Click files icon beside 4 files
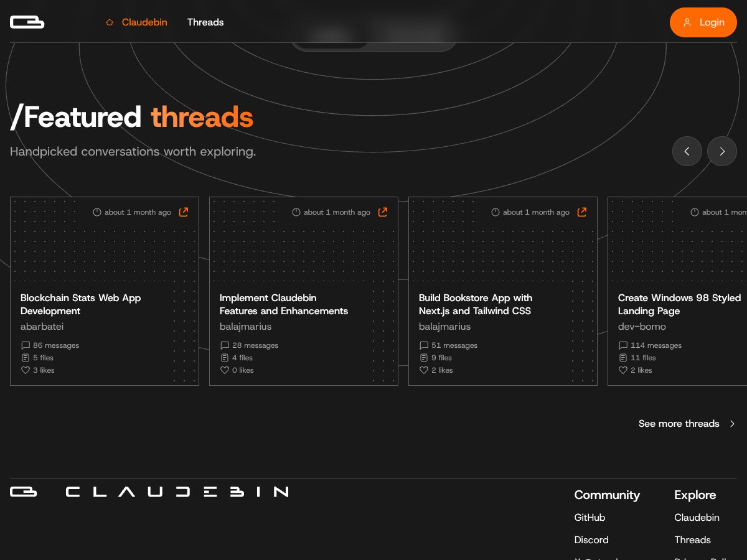This screenshot has height=560, width=747. 225,358
